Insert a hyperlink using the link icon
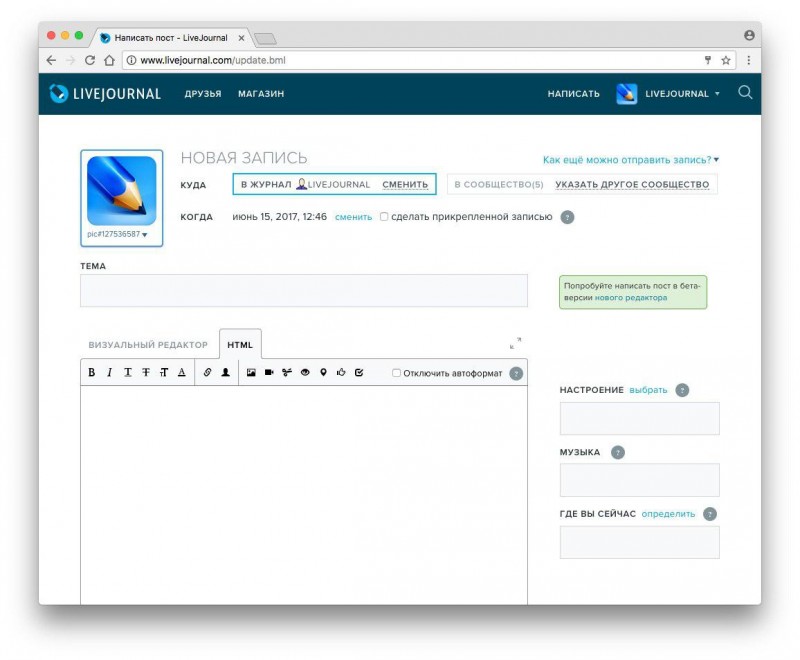This screenshot has width=800, height=660. pos(208,373)
